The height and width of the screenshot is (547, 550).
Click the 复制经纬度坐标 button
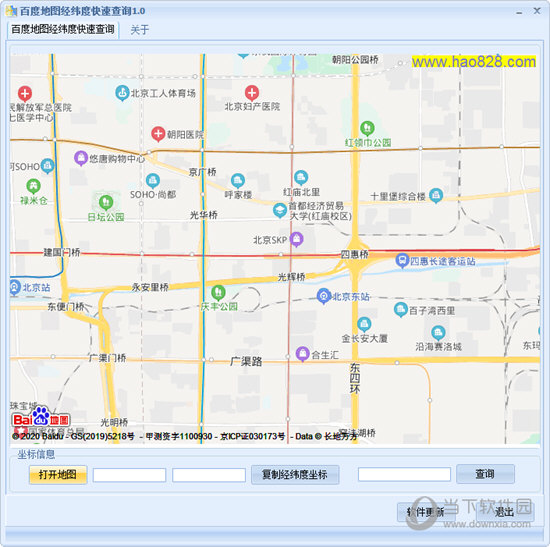tap(295, 475)
